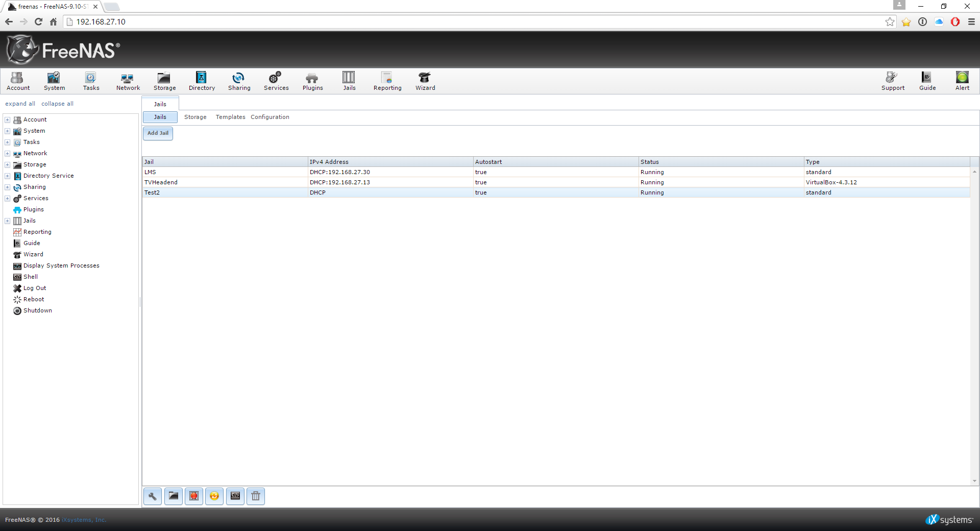The image size is (980, 531).
Task: Switch to the jails Storage sub-tab
Action: 195,117
